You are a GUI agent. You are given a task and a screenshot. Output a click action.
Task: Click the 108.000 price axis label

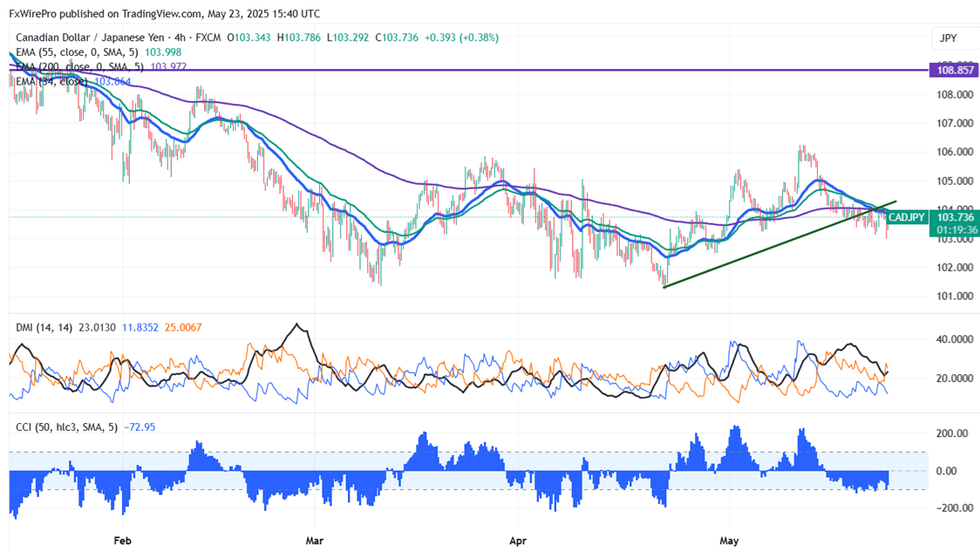955,94
